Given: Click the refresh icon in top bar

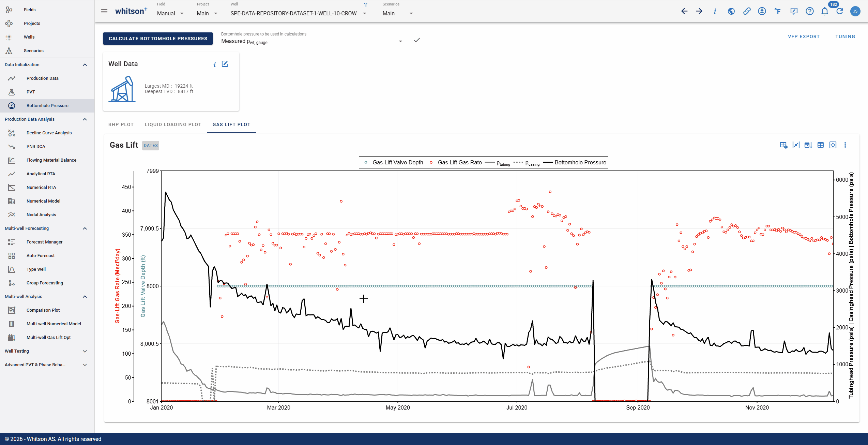Looking at the screenshot, I should pos(840,11).
